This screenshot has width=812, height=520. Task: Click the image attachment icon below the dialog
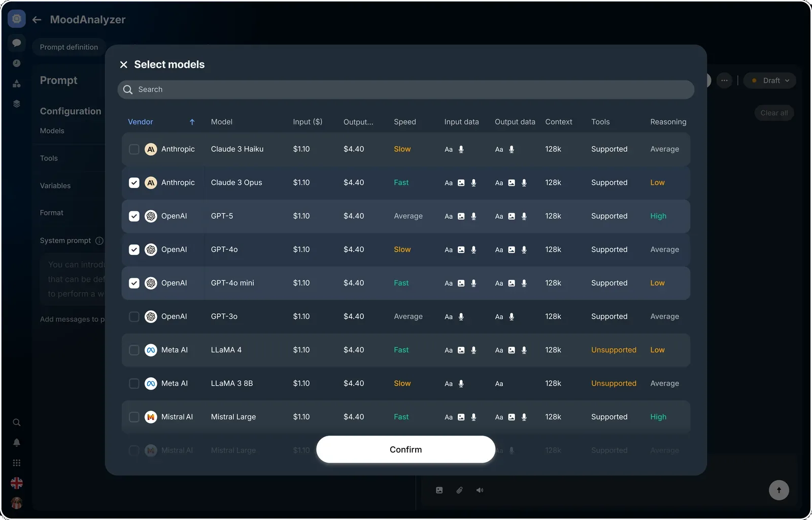click(439, 491)
